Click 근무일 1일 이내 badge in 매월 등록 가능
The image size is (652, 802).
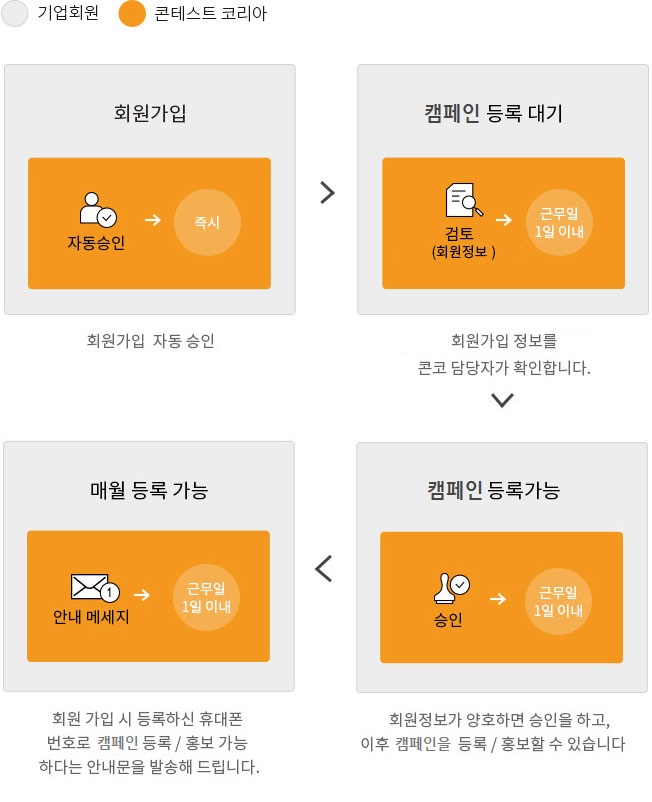pos(207,597)
